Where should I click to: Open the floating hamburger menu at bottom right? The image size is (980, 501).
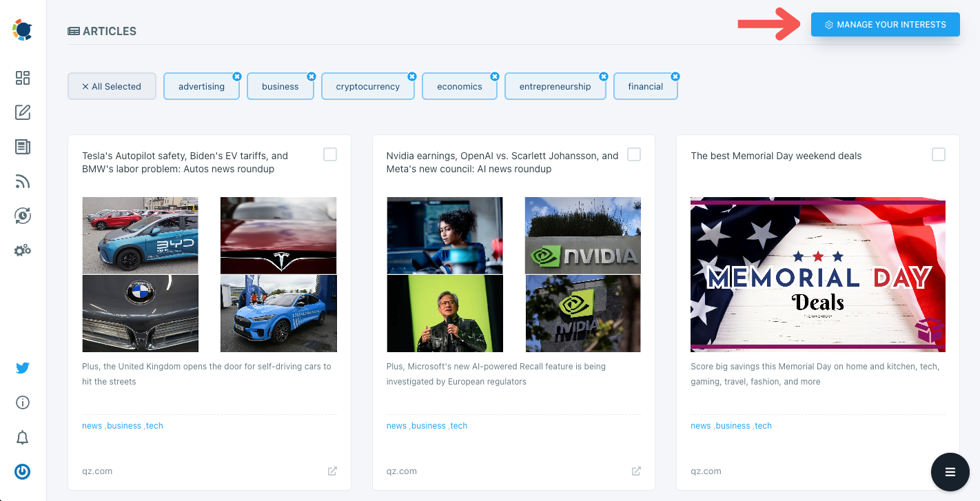coord(950,472)
